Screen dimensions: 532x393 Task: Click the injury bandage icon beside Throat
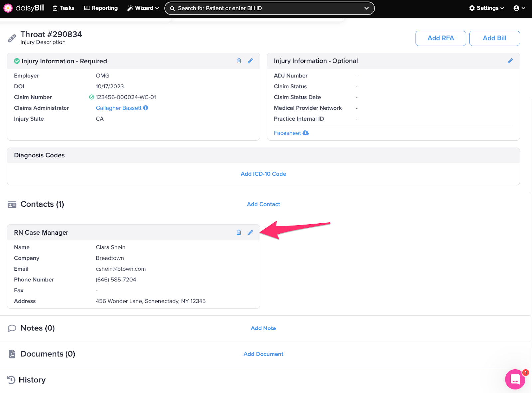[x=12, y=38]
